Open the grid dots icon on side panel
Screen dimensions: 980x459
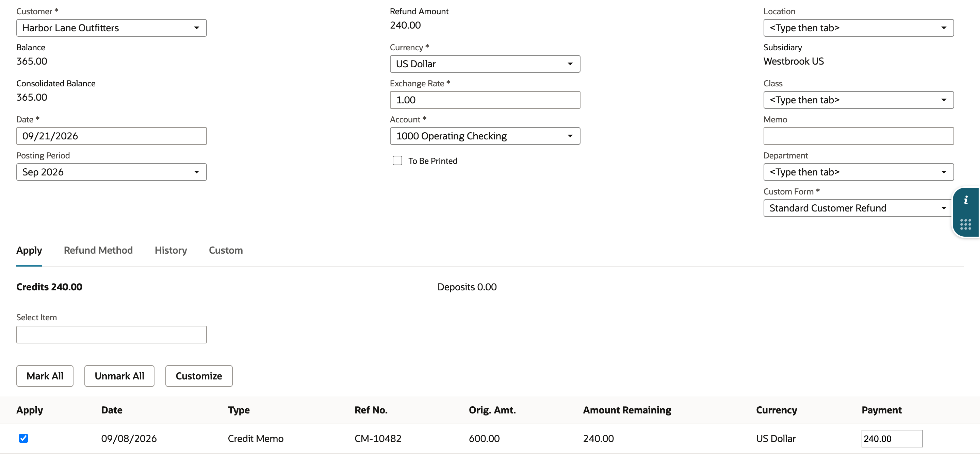click(x=966, y=224)
